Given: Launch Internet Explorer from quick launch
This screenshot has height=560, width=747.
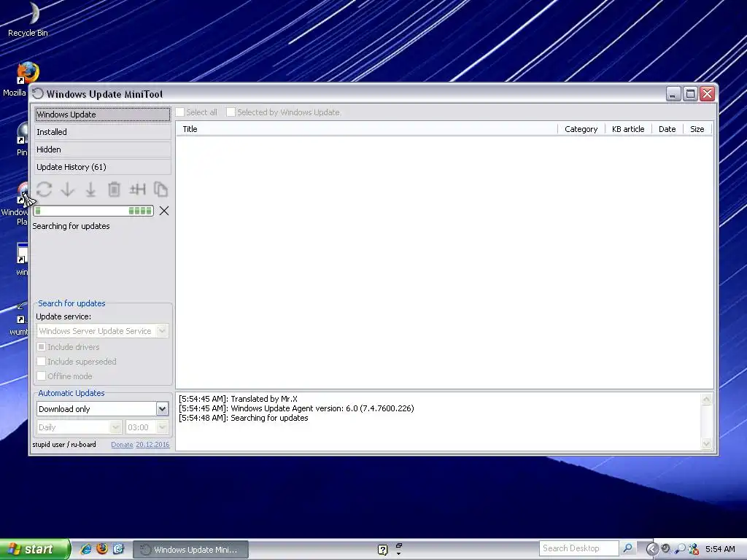Looking at the screenshot, I should pyautogui.click(x=86, y=549).
